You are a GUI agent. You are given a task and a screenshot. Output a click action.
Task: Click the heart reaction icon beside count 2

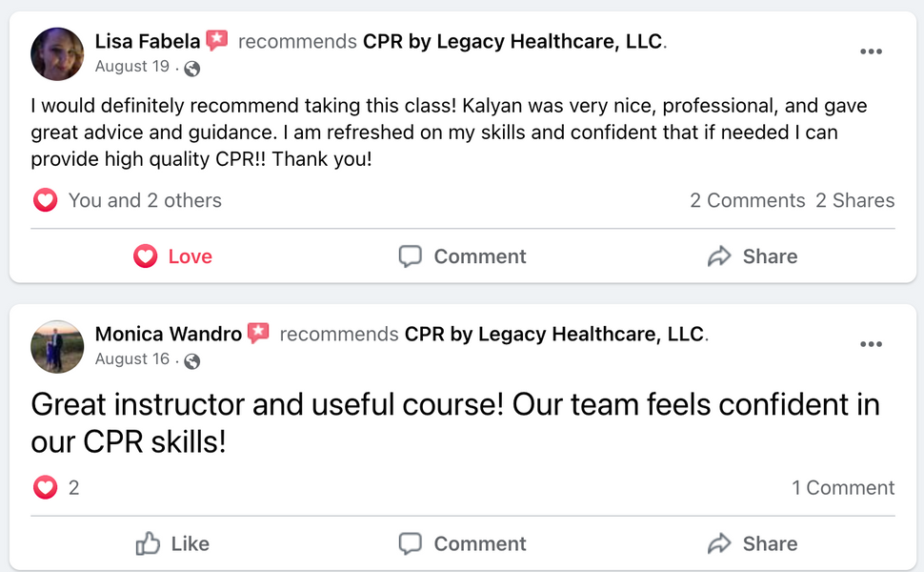point(45,488)
